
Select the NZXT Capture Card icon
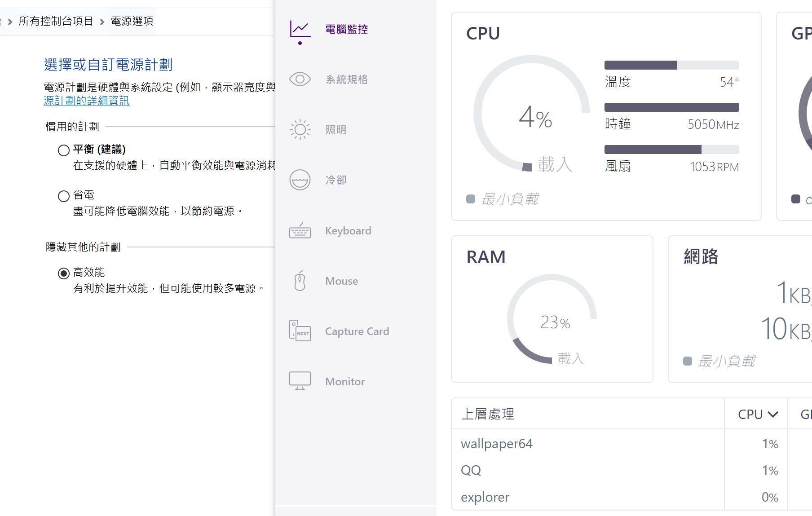(300, 331)
